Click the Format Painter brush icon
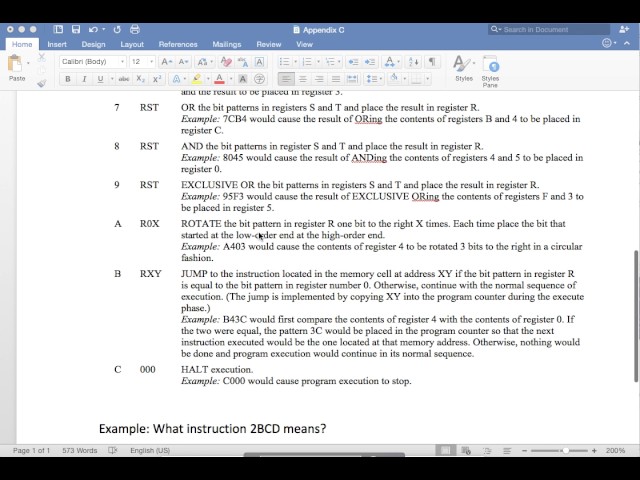The height and width of the screenshot is (480, 640). click(42, 83)
